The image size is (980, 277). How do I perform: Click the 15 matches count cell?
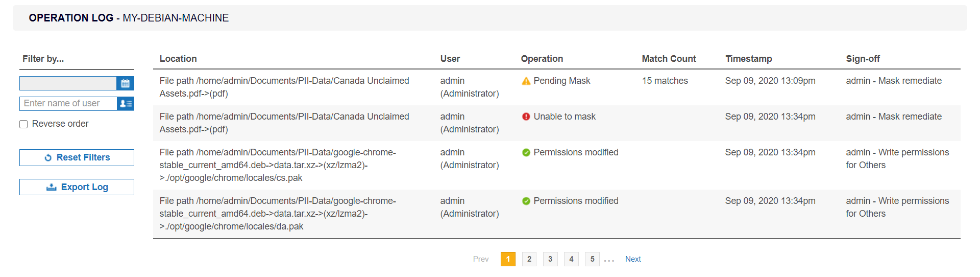coord(665,81)
